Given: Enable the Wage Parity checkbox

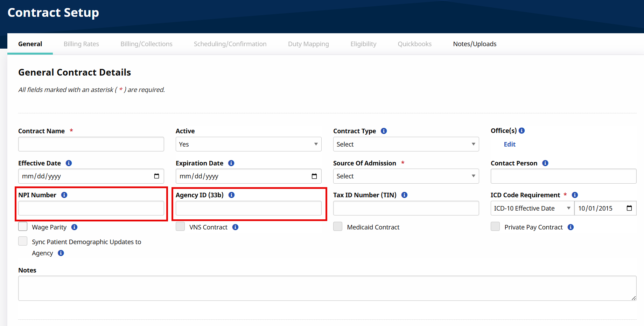Looking at the screenshot, I should [23, 227].
